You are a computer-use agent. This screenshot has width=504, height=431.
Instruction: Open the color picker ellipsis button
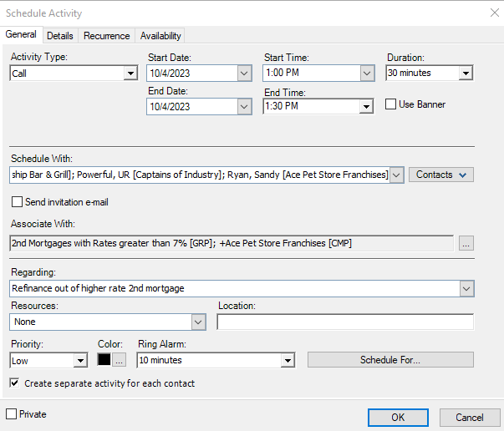click(119, 360)
